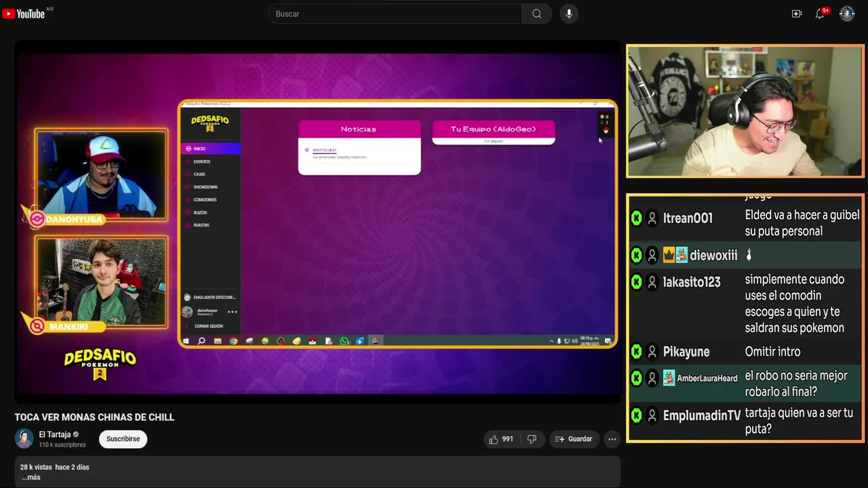The width and height of the screenshot is (868, 488).
Task: Expand the hidden tray icons chevron in stream
Action: (551, 341)
